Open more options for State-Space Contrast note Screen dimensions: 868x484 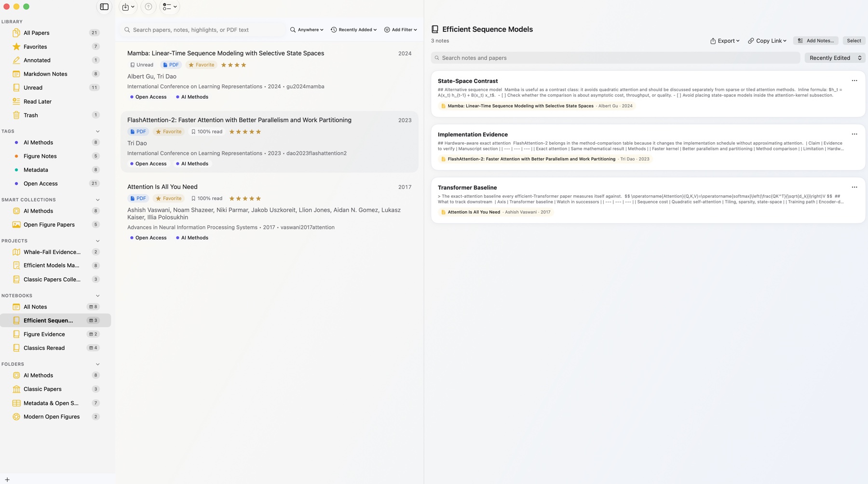854,81
